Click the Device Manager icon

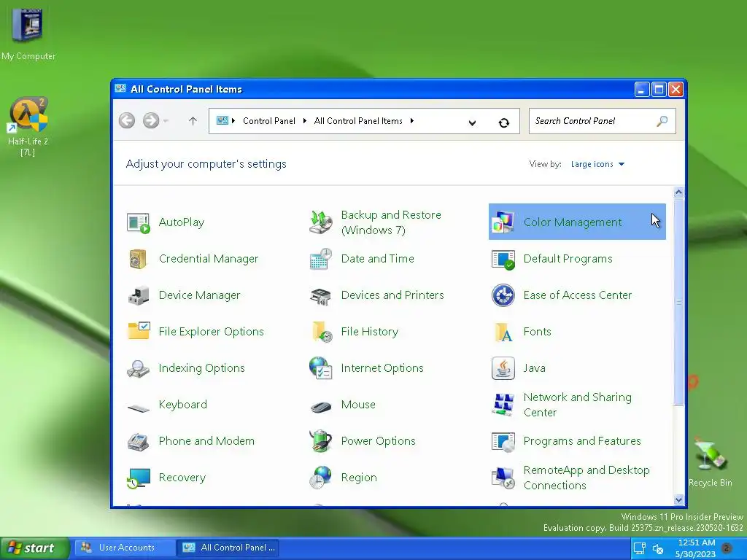[x=138, y=295]
